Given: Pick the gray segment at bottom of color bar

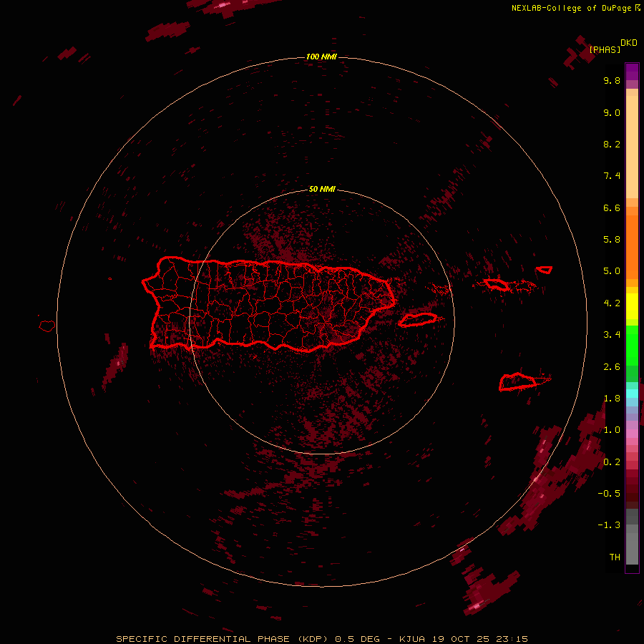Looking at the screenshot, I should tap(632, 549).
